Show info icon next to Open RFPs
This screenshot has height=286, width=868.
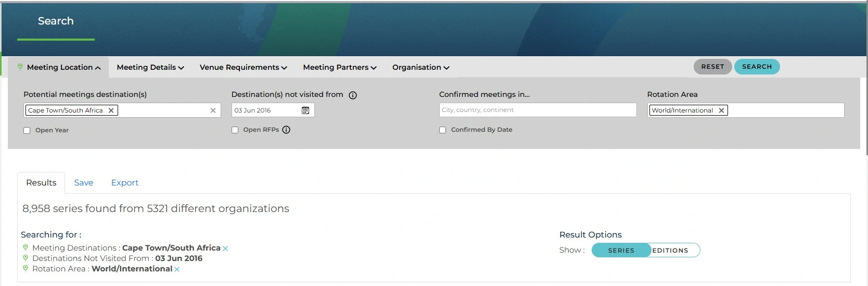286,130
